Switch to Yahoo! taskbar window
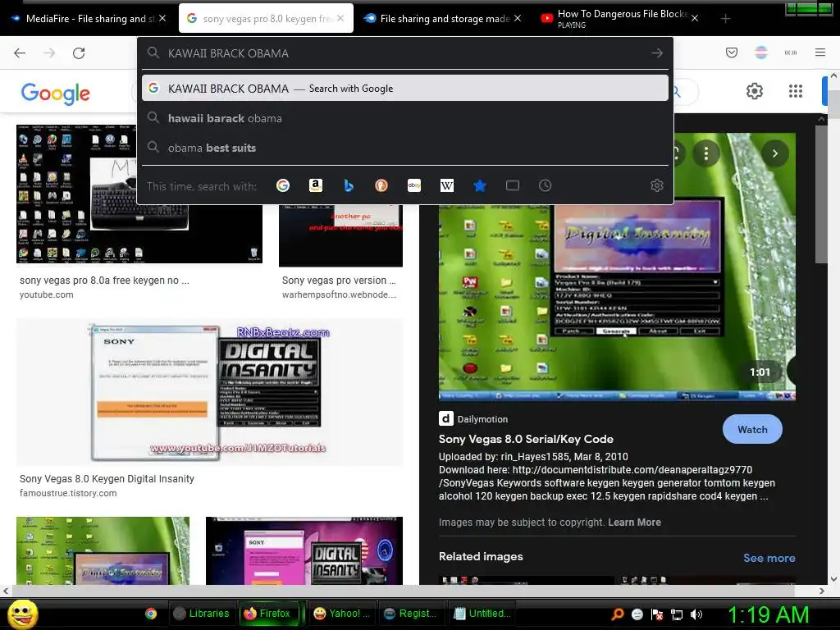 342,614
